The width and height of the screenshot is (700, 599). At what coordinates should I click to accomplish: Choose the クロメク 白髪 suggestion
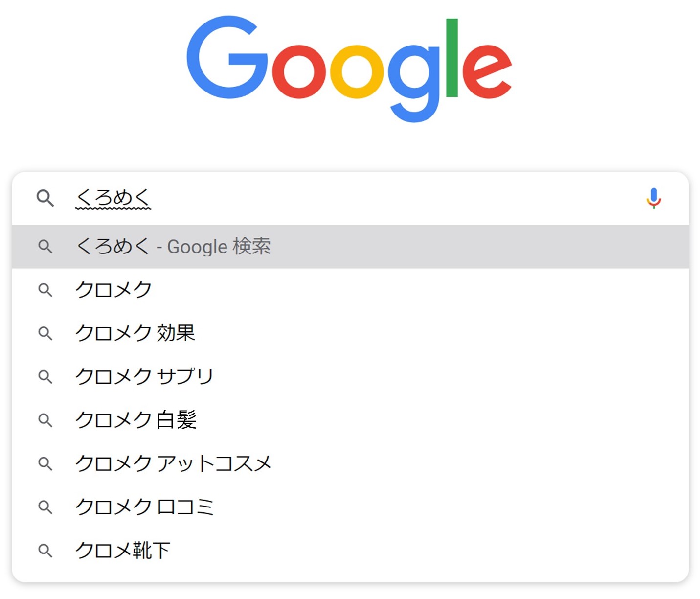click(x=350, y=420)
